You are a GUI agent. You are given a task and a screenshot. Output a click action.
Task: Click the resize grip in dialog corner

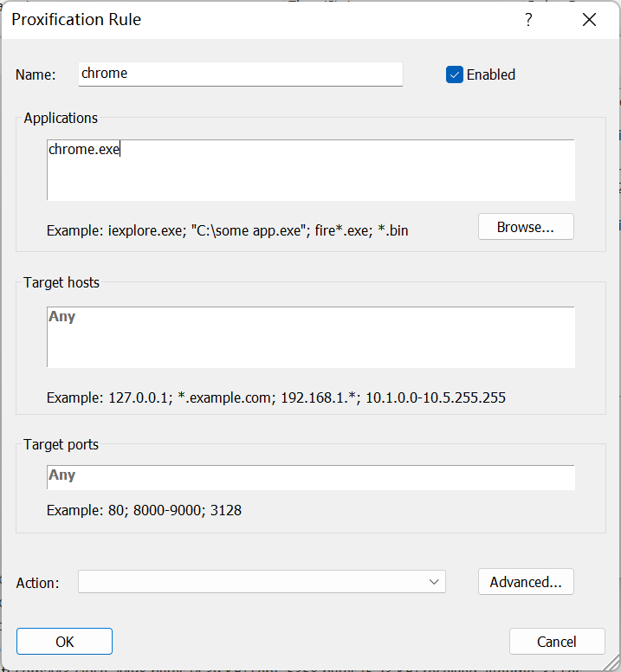pos(611,662)
